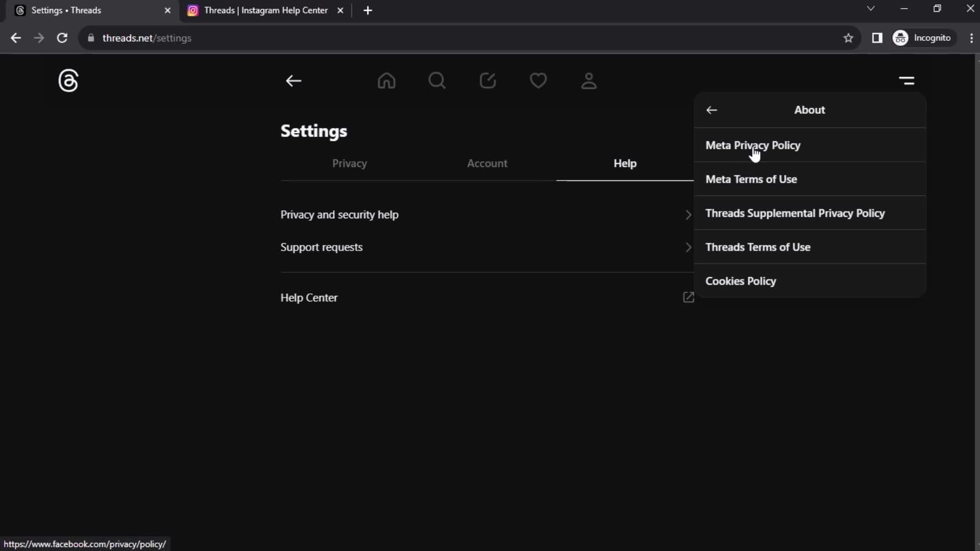
Task: Open Meta Terms of Use entry
Action: pyautogui.click(x=810, y=179)
